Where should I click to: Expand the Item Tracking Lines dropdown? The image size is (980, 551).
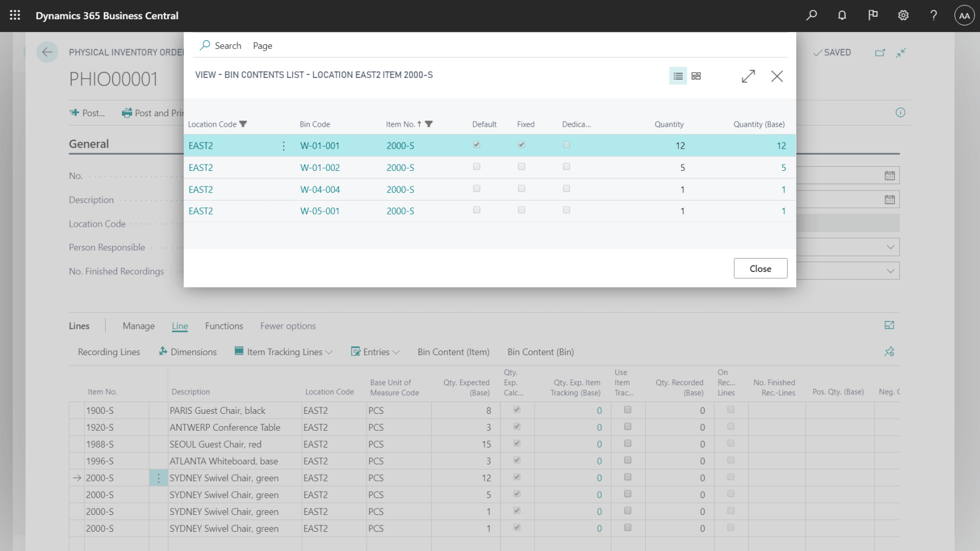point(329,352)
